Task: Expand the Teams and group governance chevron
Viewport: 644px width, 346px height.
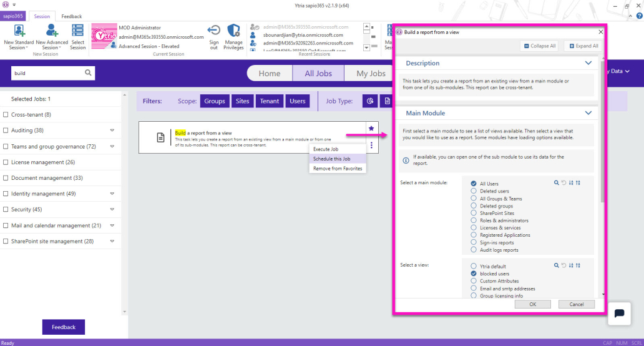Action: tap(112, 146)
